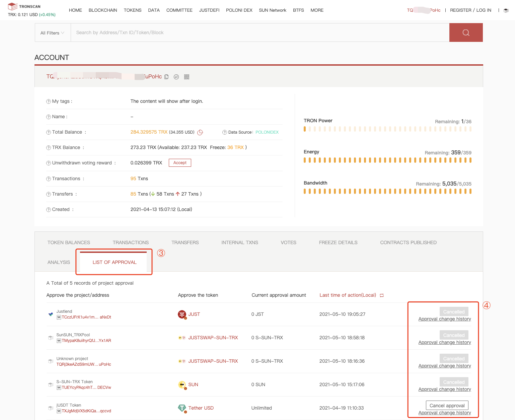Show the address QR code
The height and width of the screenshot is (420, 515).
187,77
